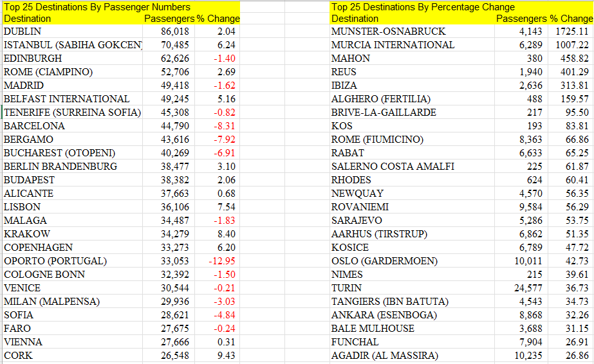Image resolution: width=594 pixels, height=364 pixels.
Task: Click the MUNSTER-OSNABRUCK cell
Action: pos(412,32)
